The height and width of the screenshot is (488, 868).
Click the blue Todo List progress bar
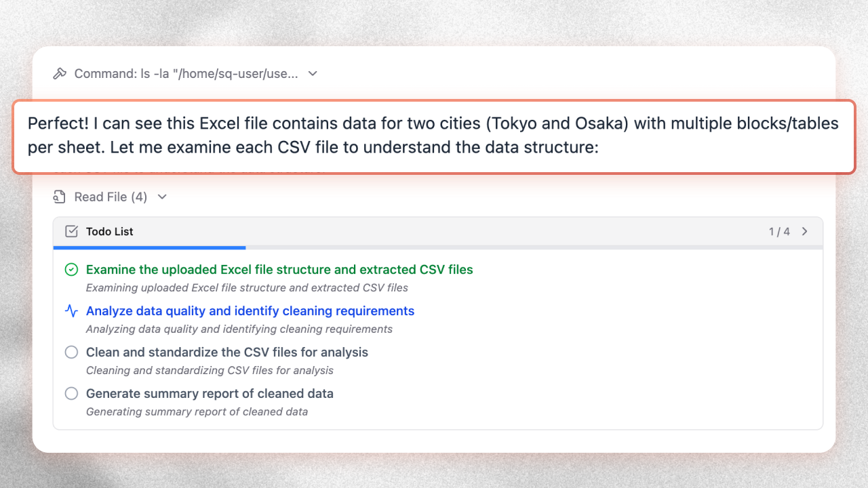[x=149, y=247]
